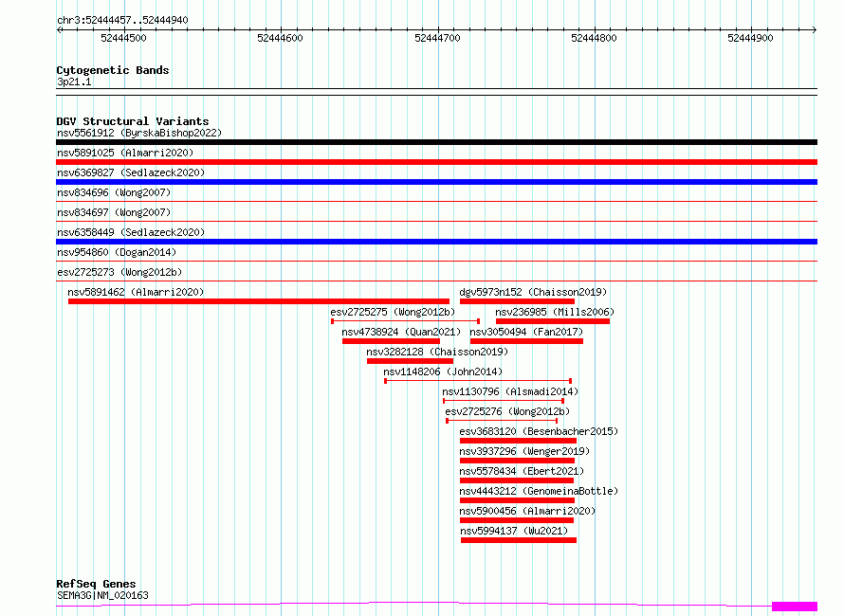Select the black nsv5561912 variant bar
844x616 pixels.
[x=436, y=142]
